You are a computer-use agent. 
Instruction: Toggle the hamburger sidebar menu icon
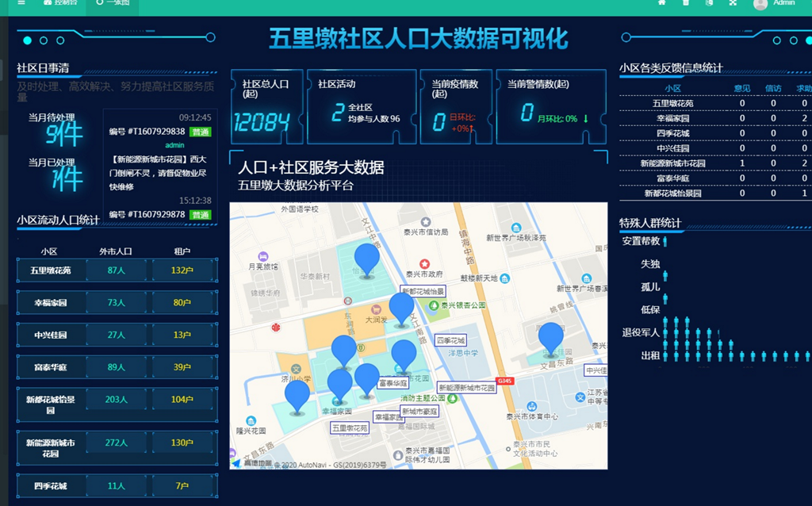click(21, 2)
